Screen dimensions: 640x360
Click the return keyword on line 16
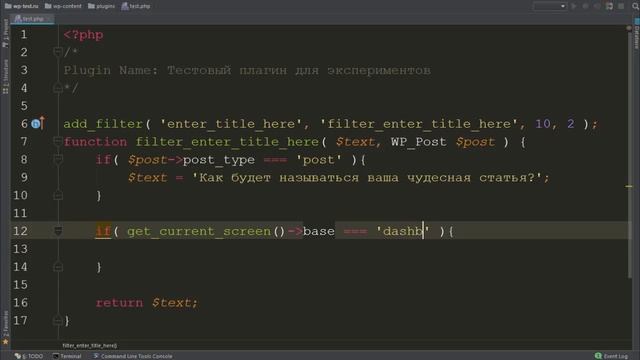[x=119, y=303]
